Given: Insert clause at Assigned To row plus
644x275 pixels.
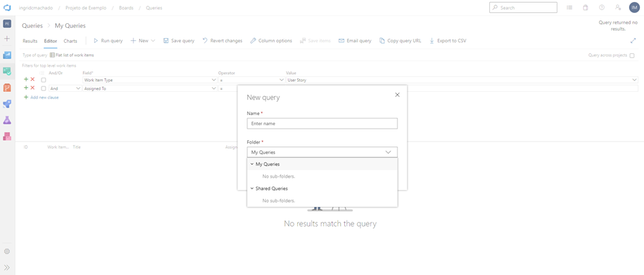Looking at the screenshot, I should (27, 88).
